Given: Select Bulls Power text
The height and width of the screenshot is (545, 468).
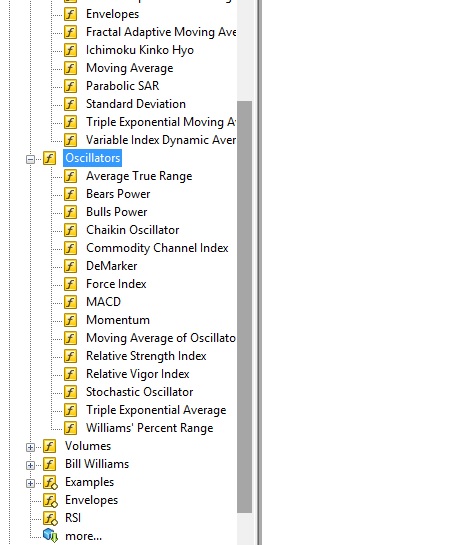Looking at the screenshot, I should pyautogui.click(x=117, y=212).
